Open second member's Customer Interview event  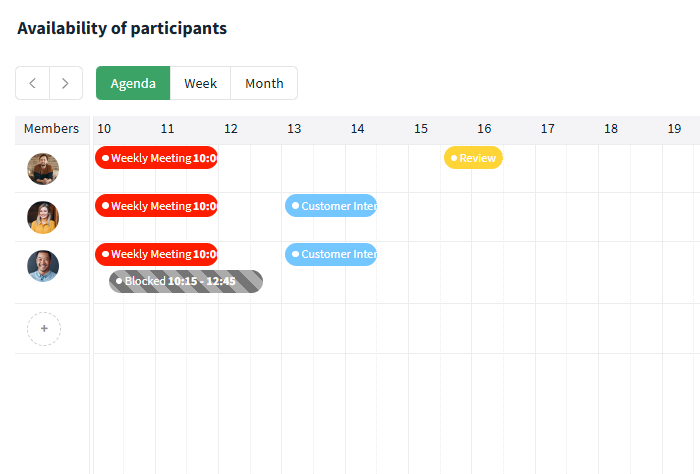click(331, 206)
